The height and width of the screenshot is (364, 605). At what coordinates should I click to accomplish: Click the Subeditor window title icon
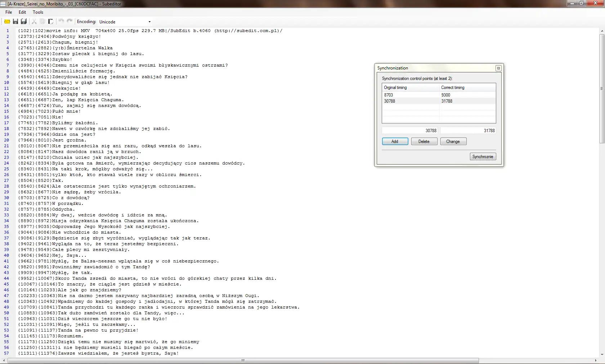tap(3, 4)
